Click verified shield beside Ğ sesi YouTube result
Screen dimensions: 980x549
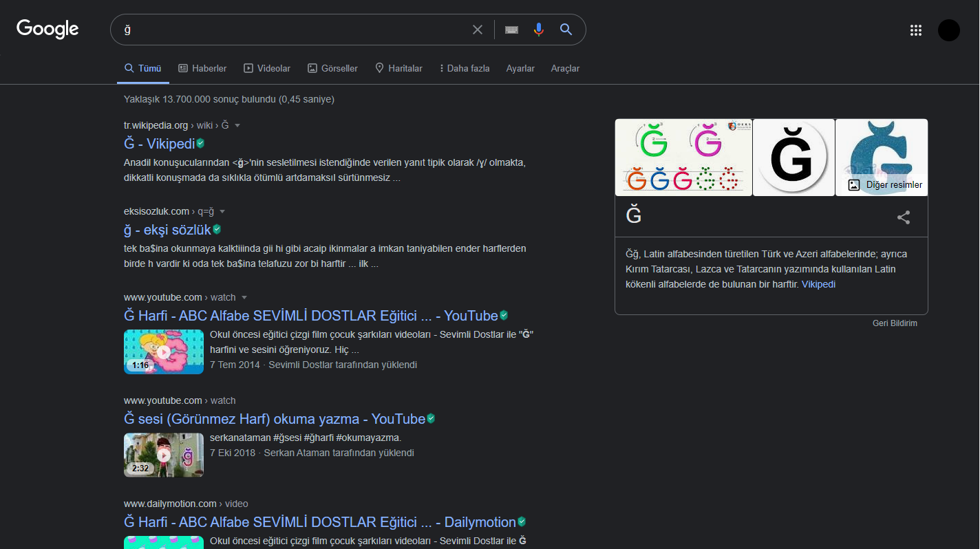(x=431, y=418)
